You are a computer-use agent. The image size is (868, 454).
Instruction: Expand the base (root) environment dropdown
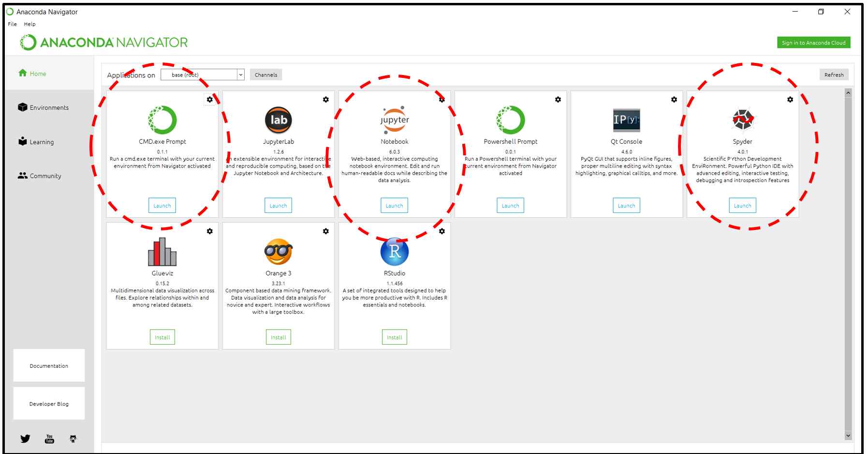[x=202, y=75]
